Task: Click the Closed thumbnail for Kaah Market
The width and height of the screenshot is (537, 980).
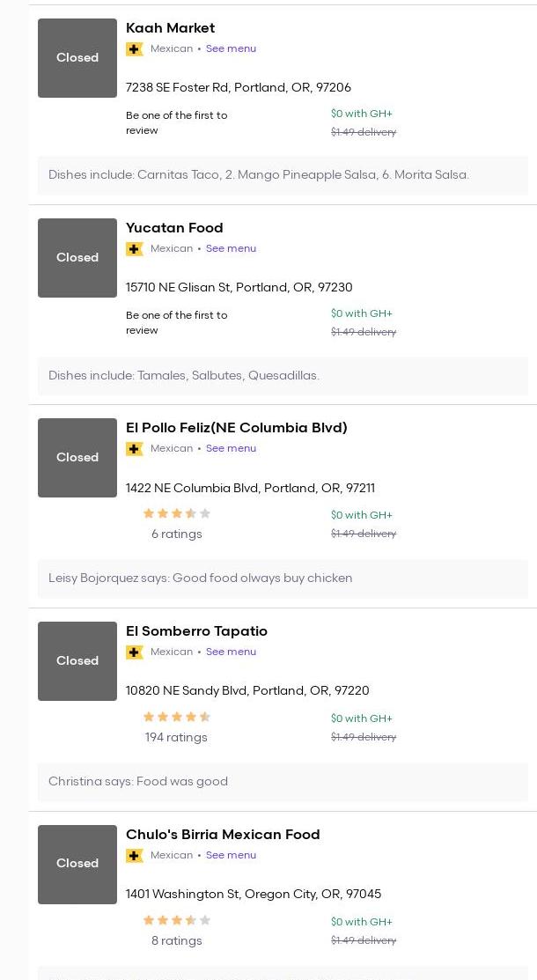Action: pyautogui.click(x=77, y=58)
